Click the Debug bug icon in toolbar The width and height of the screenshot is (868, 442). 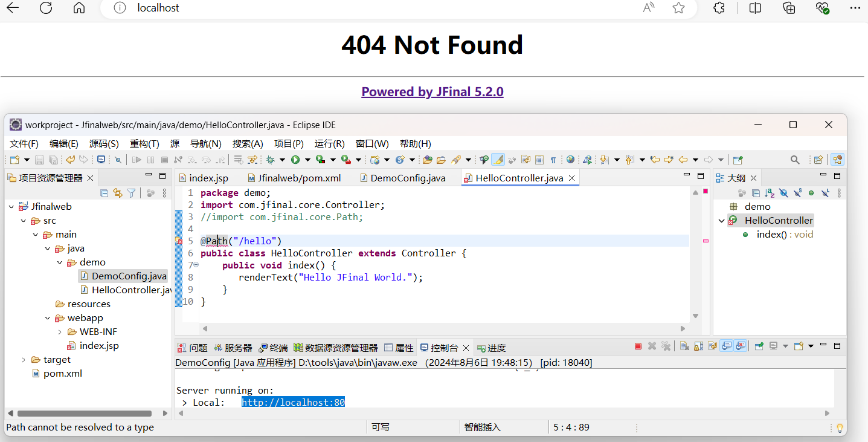269,160
